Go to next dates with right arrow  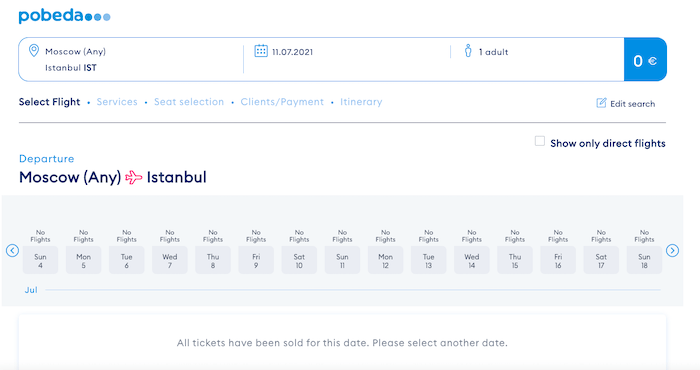[672, 250]
